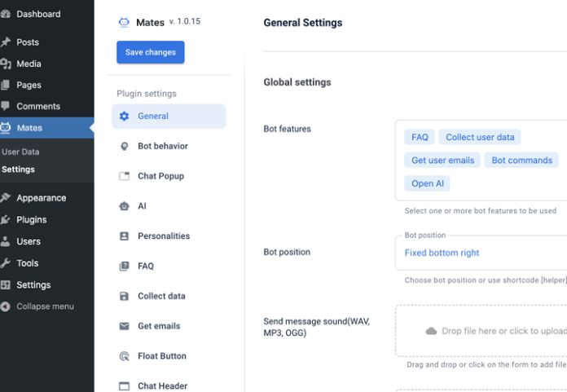The height and width of the screenshot is (392, 567).
Task: Toggle the Collect user data chip
Action: pos(480,137)
